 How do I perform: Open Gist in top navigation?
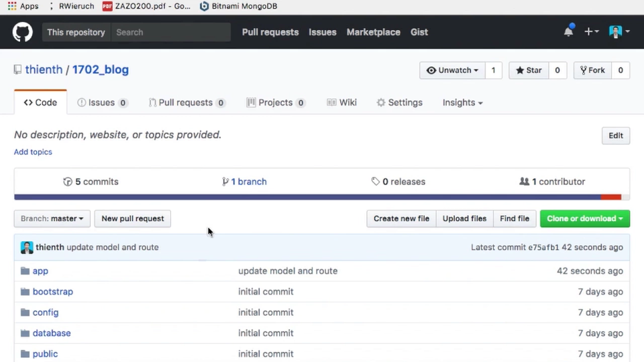(x=419, y=32)
